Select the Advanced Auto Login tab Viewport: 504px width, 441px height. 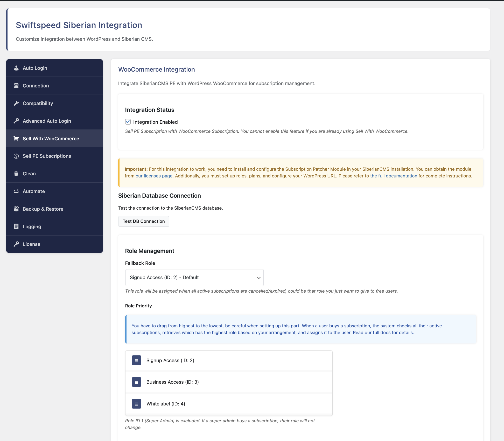(54, 121)
